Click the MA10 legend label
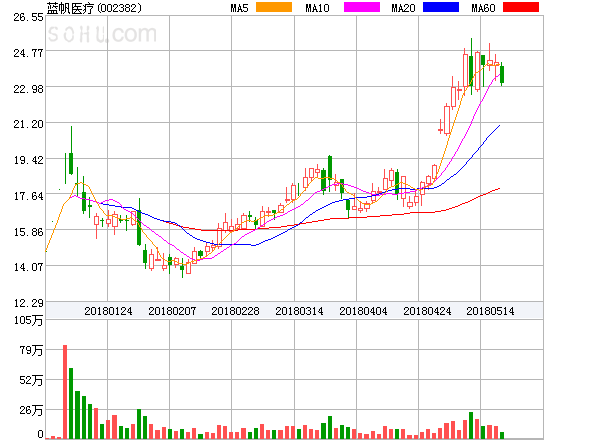Viewport: 600px width, 440px height. (317, 8)
